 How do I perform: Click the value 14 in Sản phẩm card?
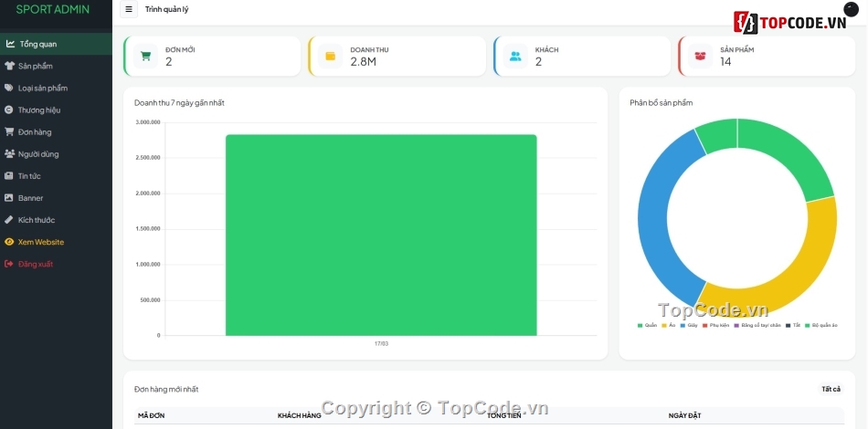pos(725,62)
